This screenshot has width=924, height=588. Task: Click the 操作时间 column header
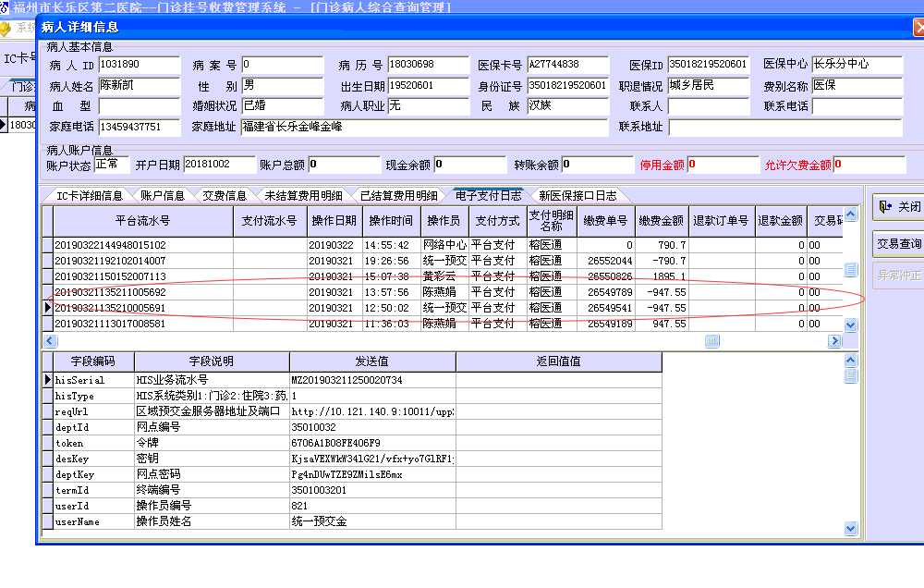click(x=391, y=221)
